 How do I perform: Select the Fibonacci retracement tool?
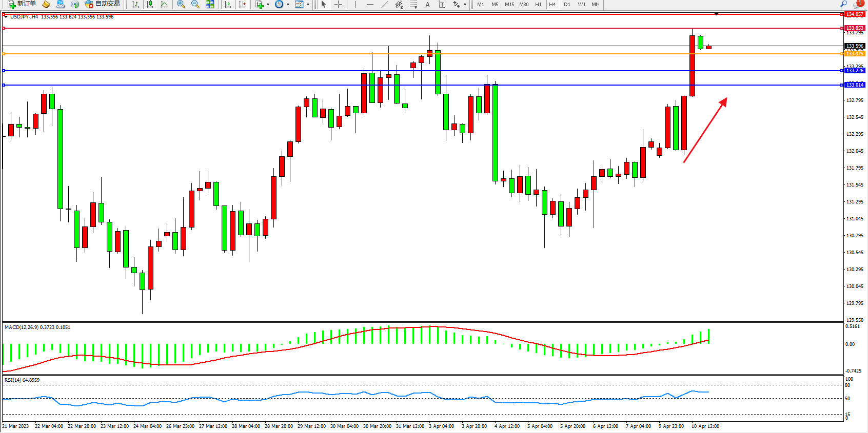(413, 4)
